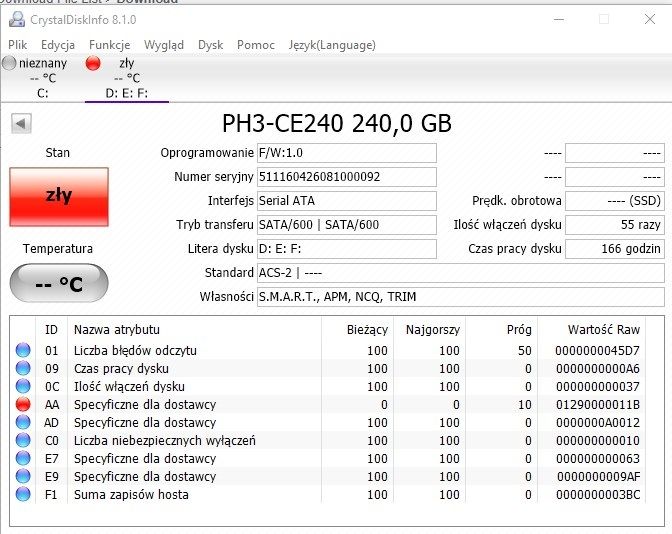Click the interface field Serial ATA
The width and height of the screenshot is (672, 534).
347,201
